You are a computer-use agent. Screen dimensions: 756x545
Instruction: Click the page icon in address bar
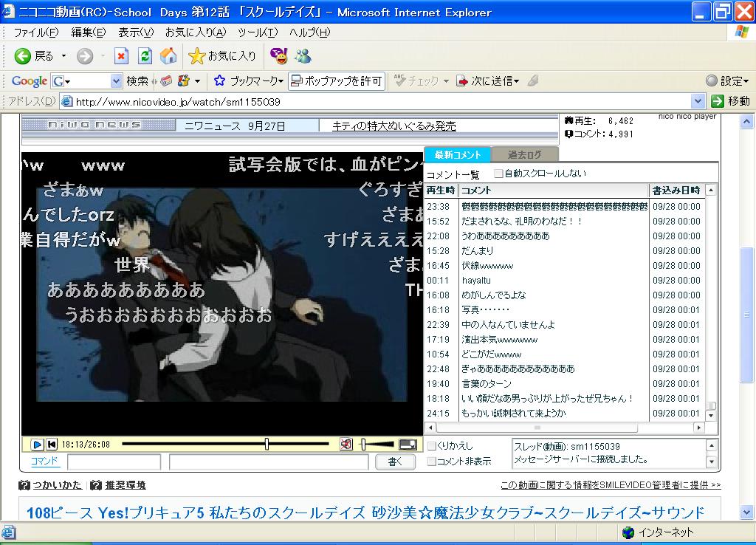(67, 101)
